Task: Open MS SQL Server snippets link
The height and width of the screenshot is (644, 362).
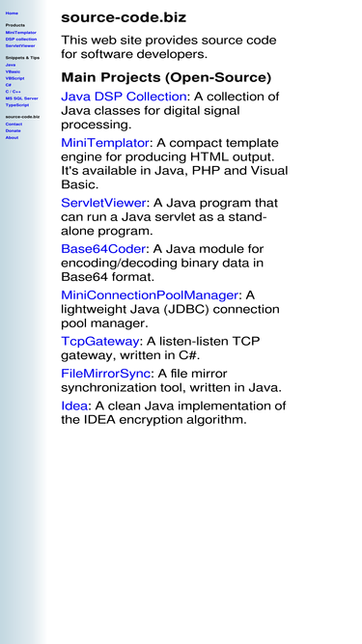Action: point(21,98)
